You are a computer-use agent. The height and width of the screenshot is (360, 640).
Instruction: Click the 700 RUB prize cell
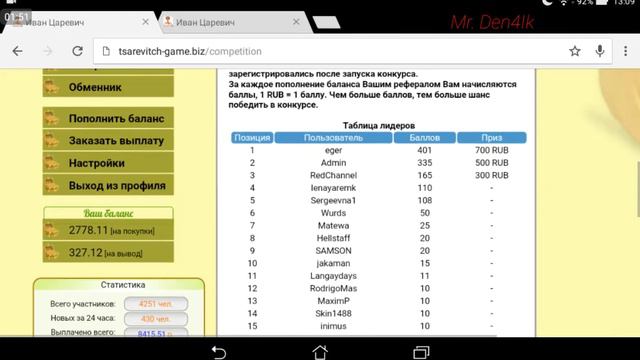[x=491, y=150]
